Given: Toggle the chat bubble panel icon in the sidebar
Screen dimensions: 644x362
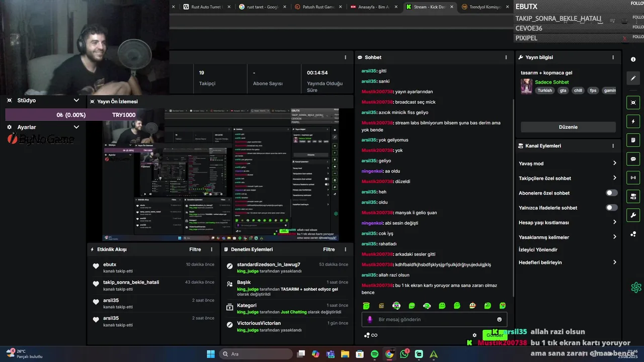Looking at the screenshot, I should tap(633, 159).
